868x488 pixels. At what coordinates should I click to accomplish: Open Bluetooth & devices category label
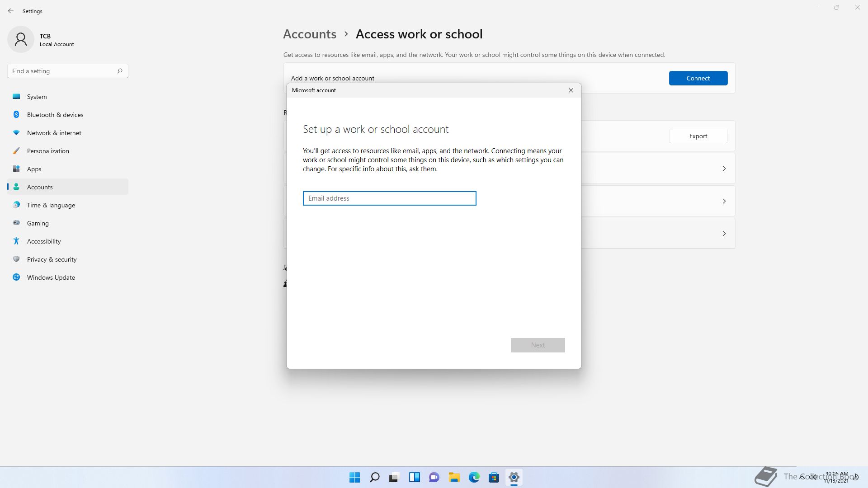tap(55, 115)
